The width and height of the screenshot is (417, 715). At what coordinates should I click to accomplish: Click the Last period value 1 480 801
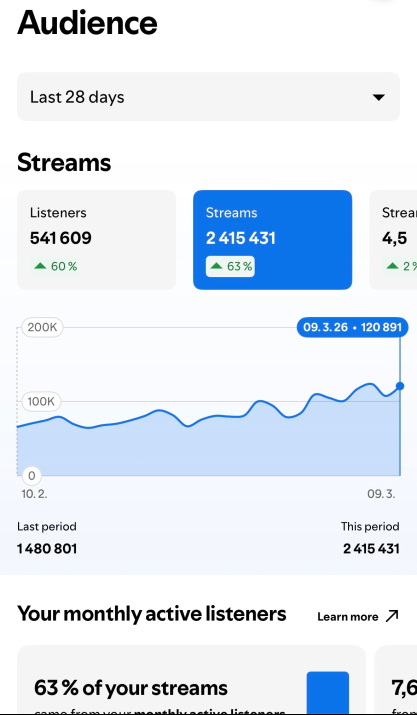(47, 549)
